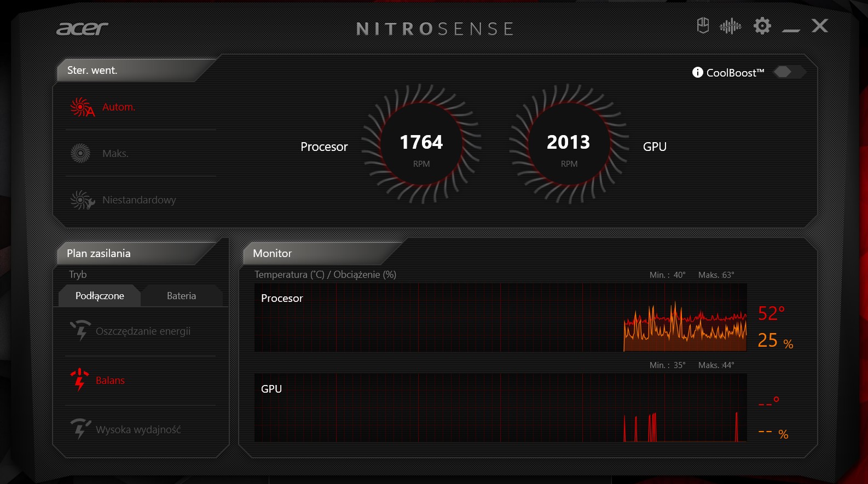Click the GPU dashed temperature value
The height and width of the screenshot is (484, 868).
tap(769, 403)
